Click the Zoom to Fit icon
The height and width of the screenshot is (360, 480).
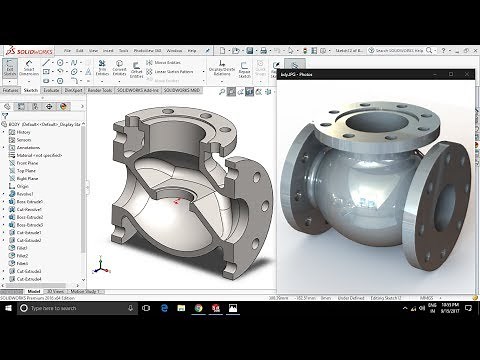point(222,92)
